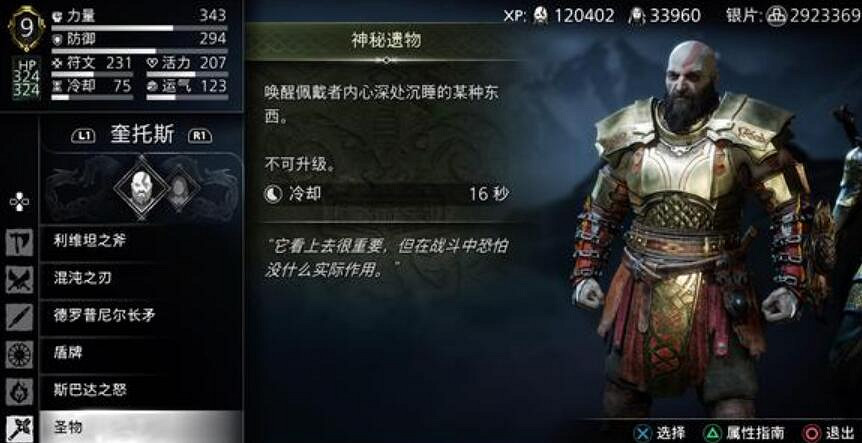Viewport: 862px width, 443px height.
Task: Open the 德罗普尼尔长矛 menu entry
Action: [141, 317]
